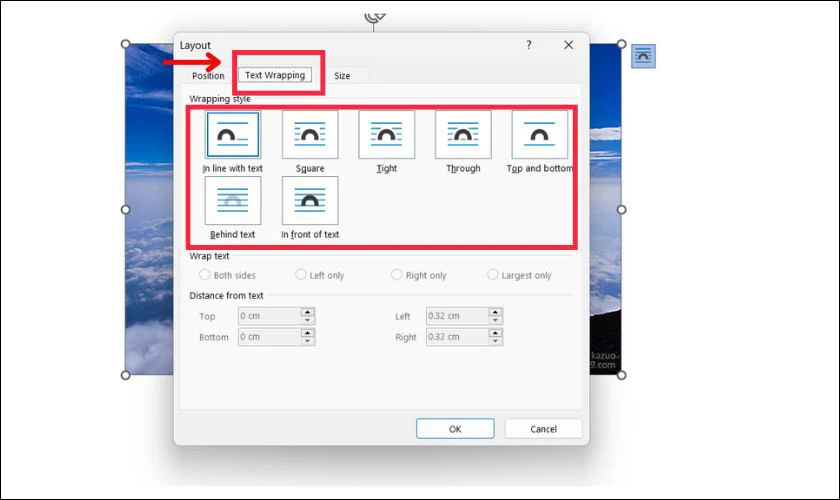Click the image's top-right resize handle
The image size is (840, 500).
coord(621,43)
